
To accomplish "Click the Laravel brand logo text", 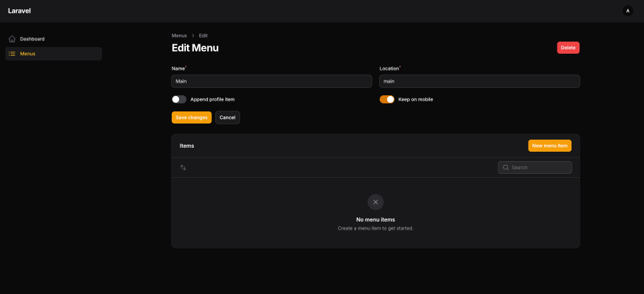I will pos(19,11).
